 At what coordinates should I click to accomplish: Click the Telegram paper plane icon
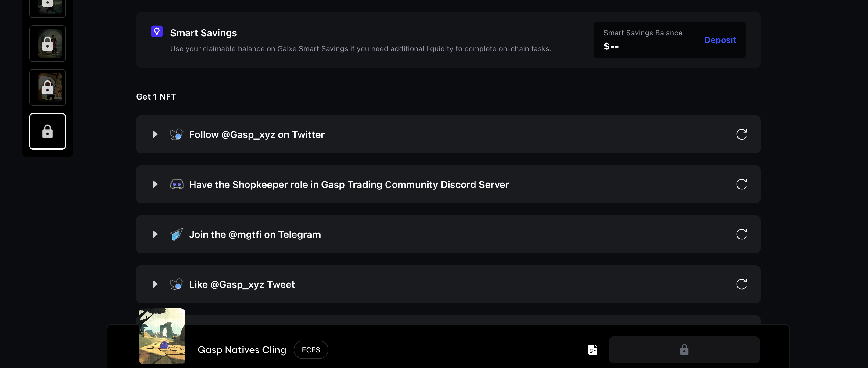point(177,234)
